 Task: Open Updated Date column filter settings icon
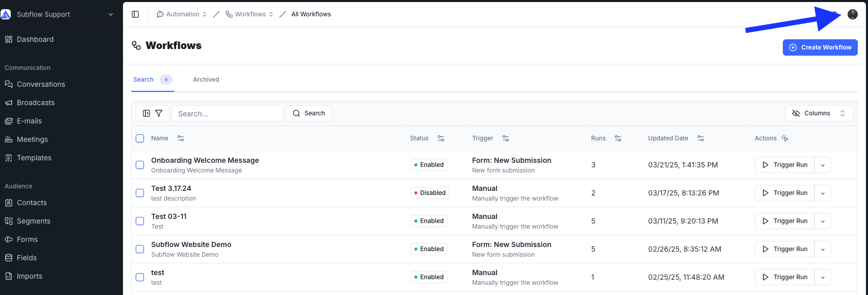coord(701,138)
